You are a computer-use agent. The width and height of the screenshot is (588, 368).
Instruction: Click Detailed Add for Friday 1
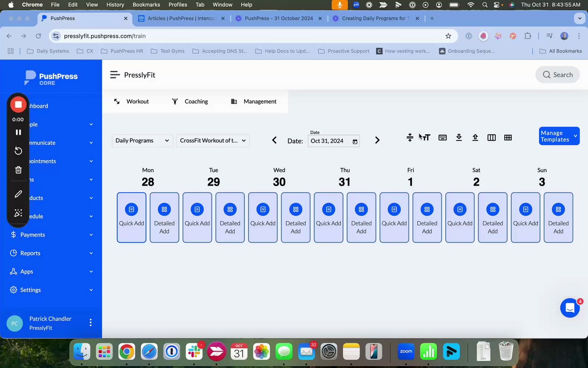pos(427,218)
